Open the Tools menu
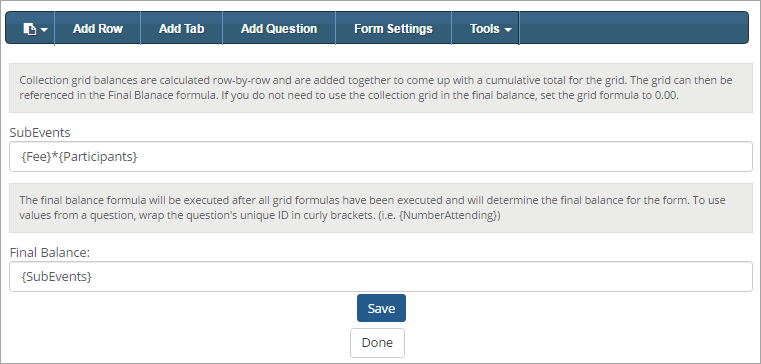 [485, 29]
